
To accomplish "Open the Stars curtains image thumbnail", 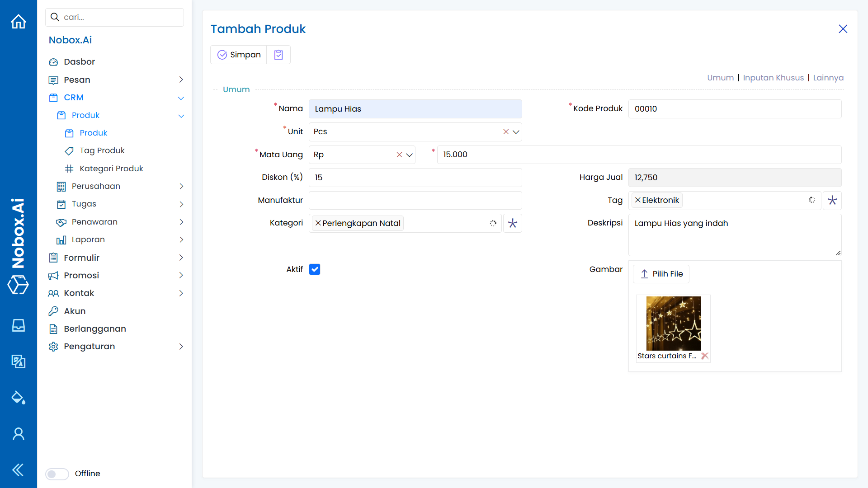I will (674, 324).
